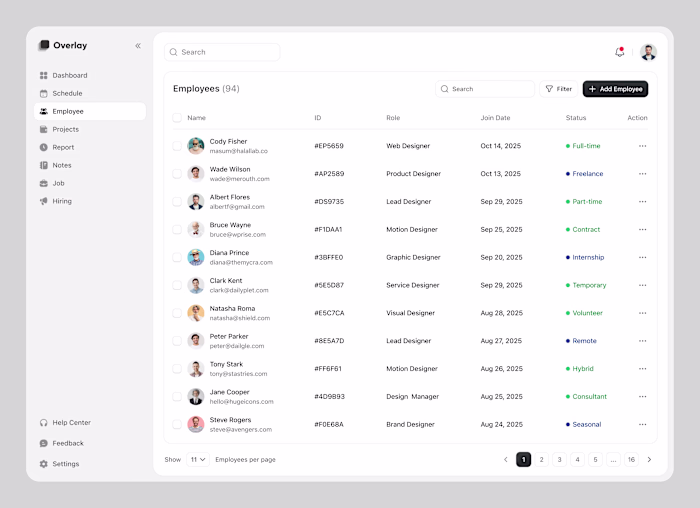This screenshot has height=508, width=700.
Task: Check the Tony Stark row checkbox
Action: pyautogui.click(x=177, y=369)
